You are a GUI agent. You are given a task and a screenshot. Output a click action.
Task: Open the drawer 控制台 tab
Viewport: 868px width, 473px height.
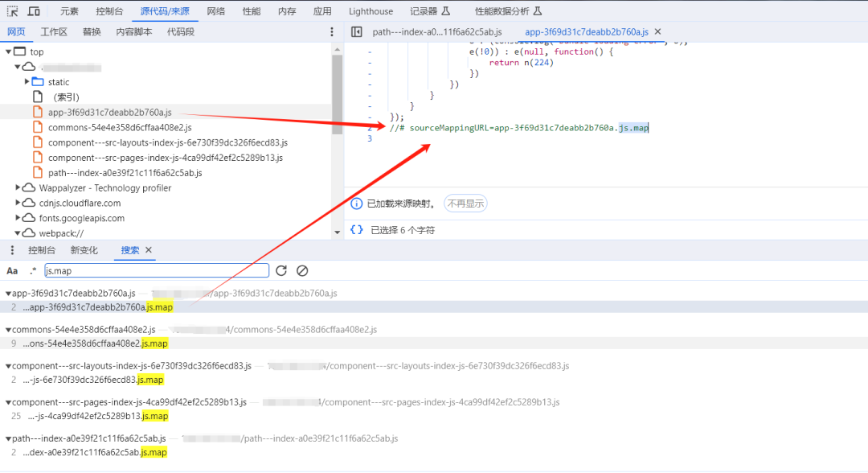[42, 250]
